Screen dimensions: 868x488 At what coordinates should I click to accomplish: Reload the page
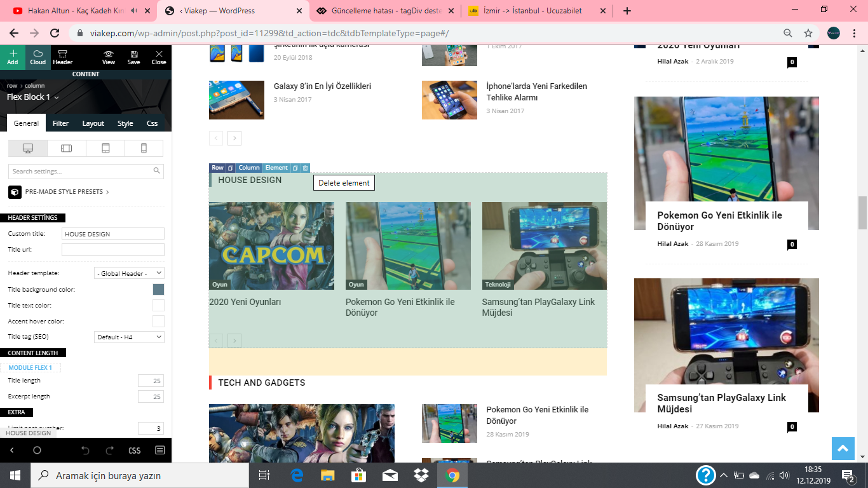(x=55, y=33)
